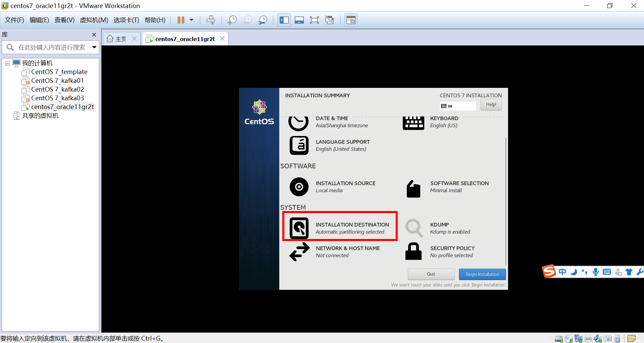
Task: Click the us keyboard layout indicator
Action: (458, 106)
